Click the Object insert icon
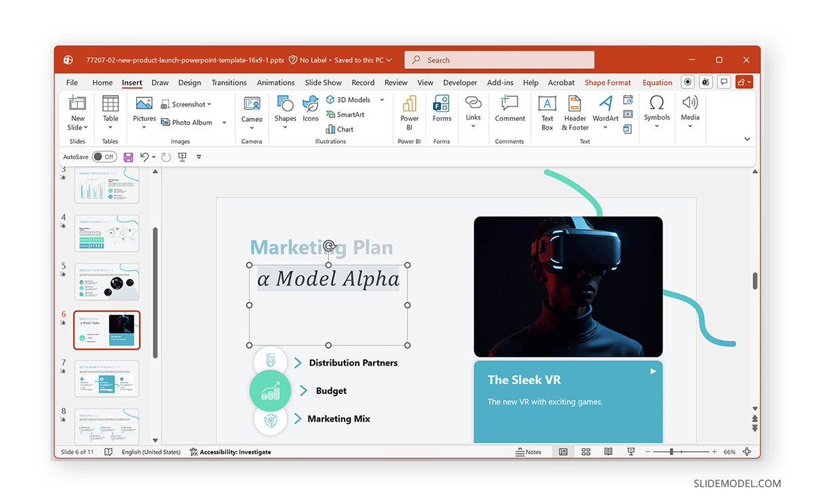 [x=628, y=128]
